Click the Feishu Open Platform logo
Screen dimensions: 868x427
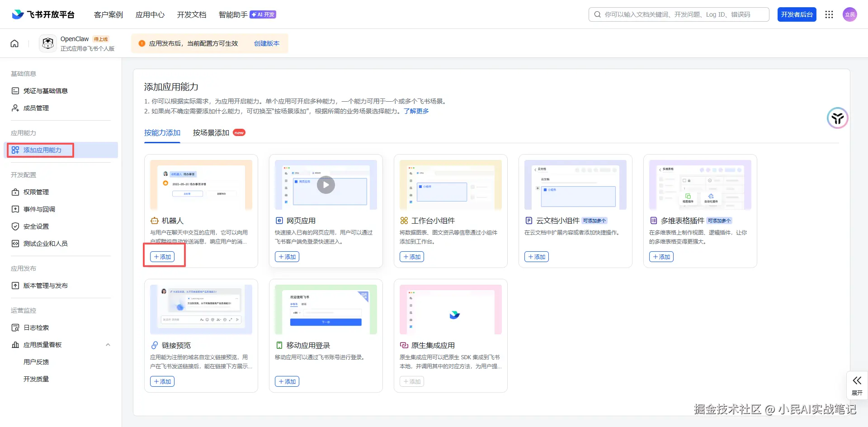tap(43, 14)
